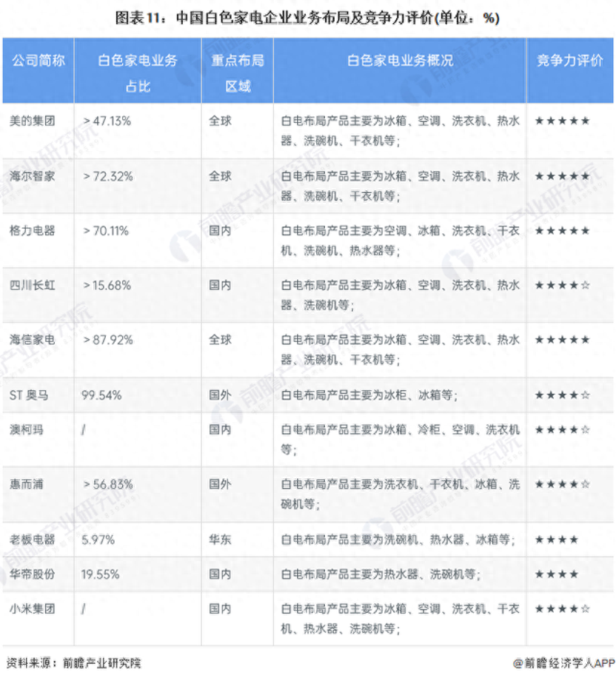Click company name ST 奥马
This screenshot has width=616, height=681.
(x=29, y=395)
